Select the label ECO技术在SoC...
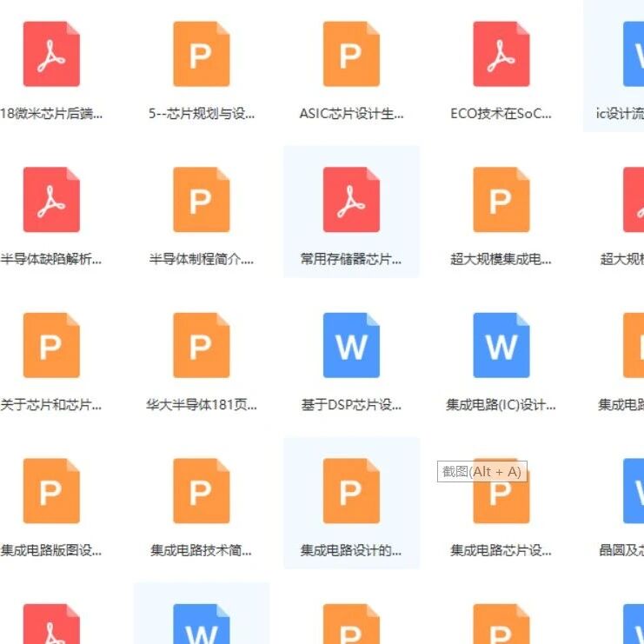Image resolution: width=644 pixels, height=644 pixels. (x=501, y=113)
